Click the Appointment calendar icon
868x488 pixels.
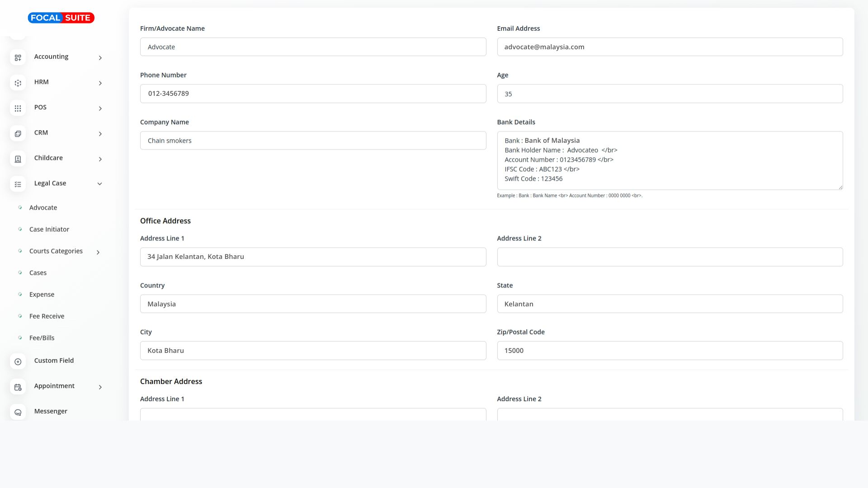(18, 387)
